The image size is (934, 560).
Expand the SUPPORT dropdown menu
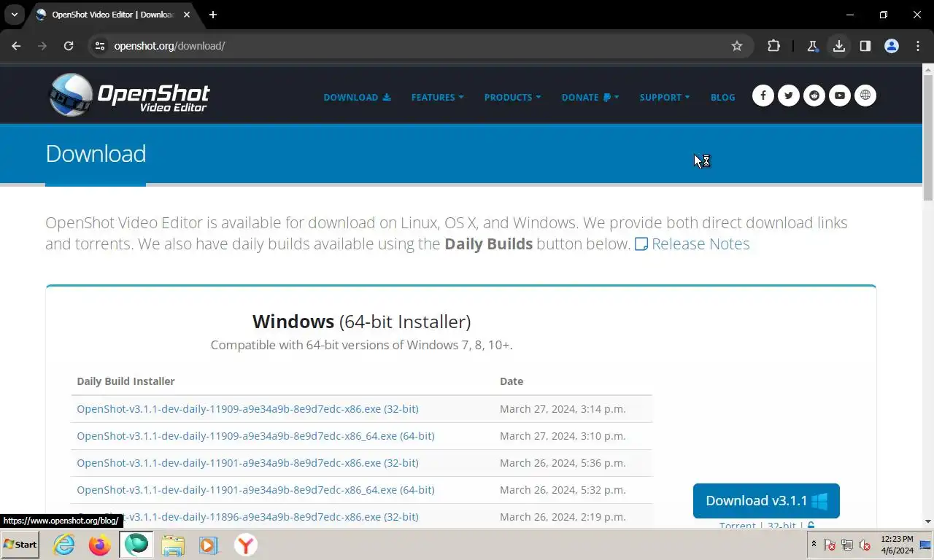click(x=664, y=97)
